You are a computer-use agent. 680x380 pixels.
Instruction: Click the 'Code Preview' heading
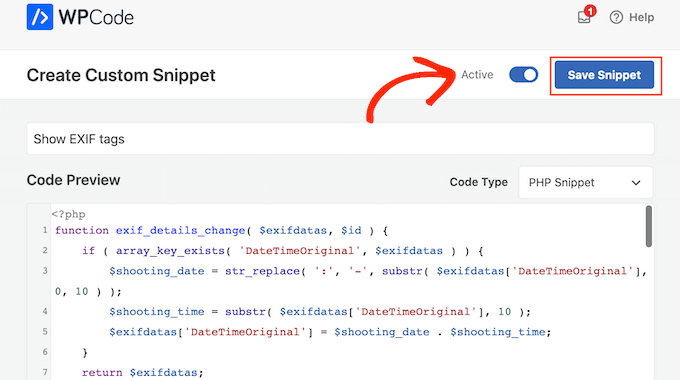point(73,180)
